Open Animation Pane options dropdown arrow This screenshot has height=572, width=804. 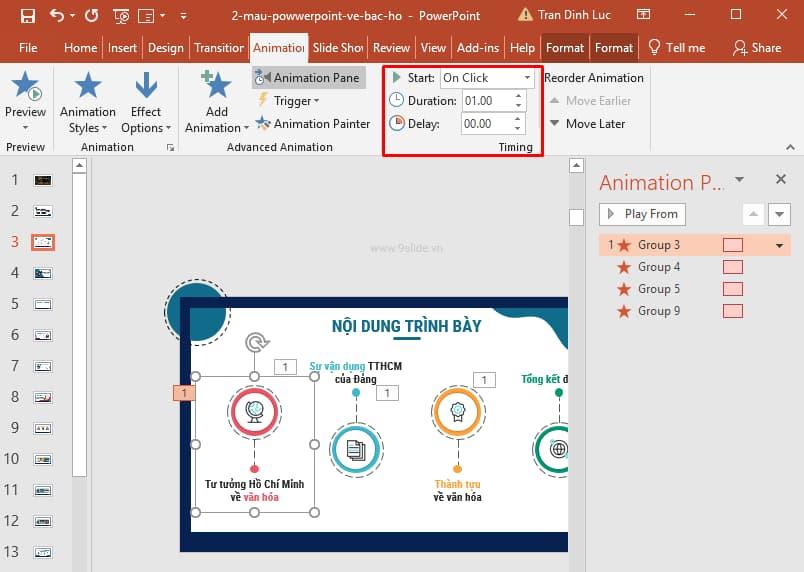tap(739, 179)
